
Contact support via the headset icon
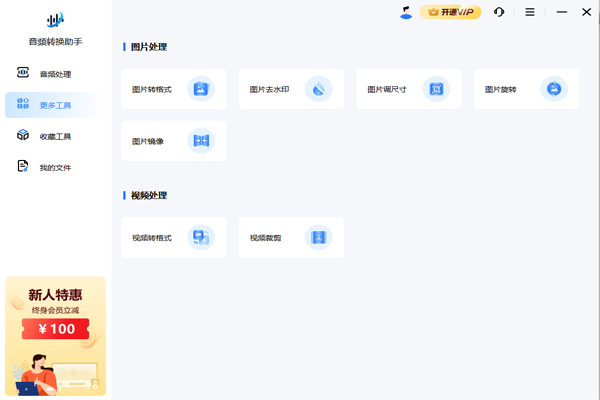coord(499,12)
